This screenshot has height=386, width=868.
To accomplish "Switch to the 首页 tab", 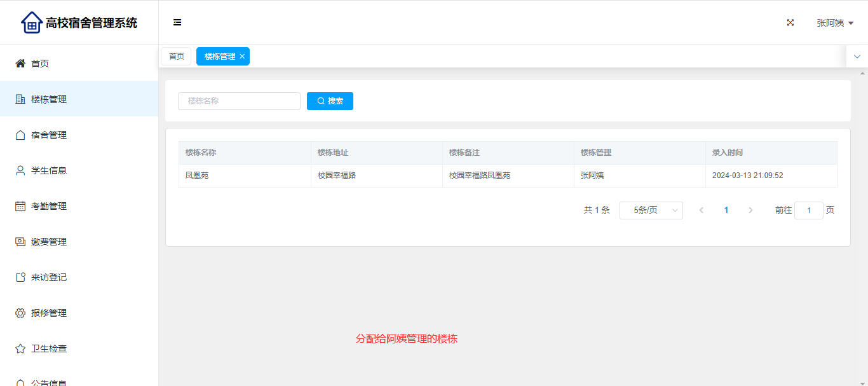I will (176, 57).
